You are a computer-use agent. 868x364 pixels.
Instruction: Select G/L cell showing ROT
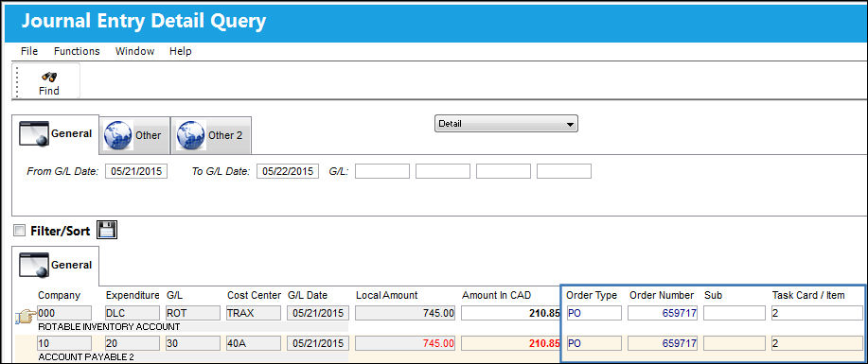(193, 313)
